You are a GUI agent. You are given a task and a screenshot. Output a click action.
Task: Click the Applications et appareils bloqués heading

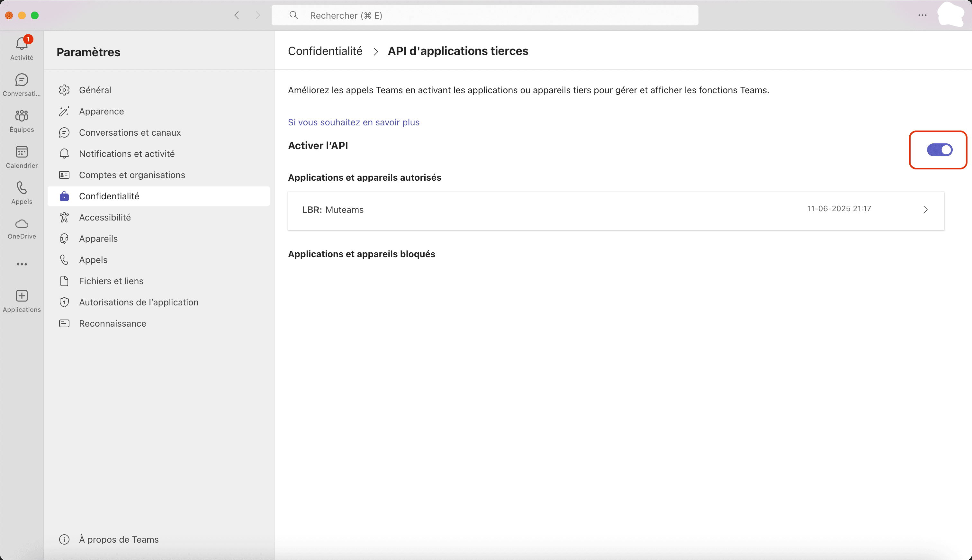[361, 254]
